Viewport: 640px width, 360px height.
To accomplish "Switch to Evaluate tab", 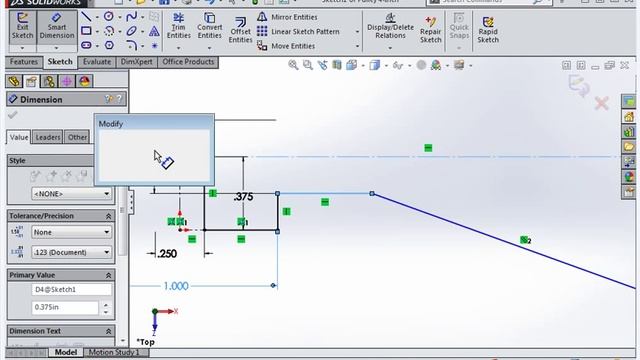I will pos(97,62).
